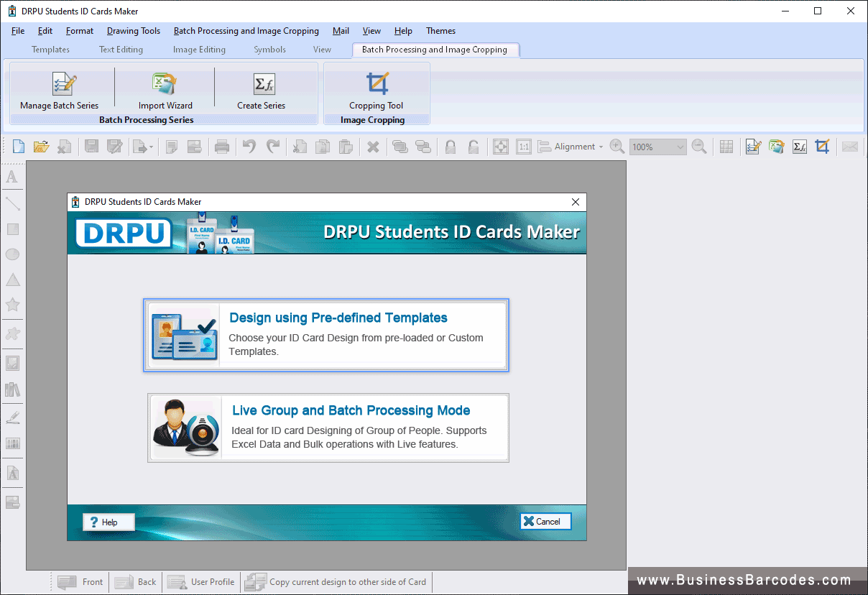
Task: Switch to the Templates ribbon tab
Action: [x=50, y=50]
